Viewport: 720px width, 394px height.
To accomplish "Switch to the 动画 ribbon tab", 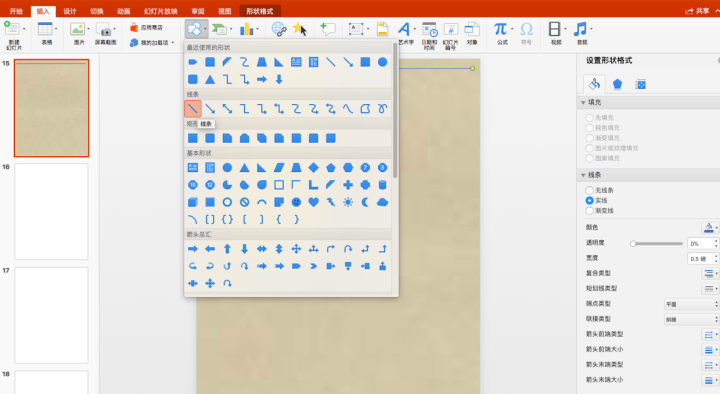I will click(x=123, y=11).
